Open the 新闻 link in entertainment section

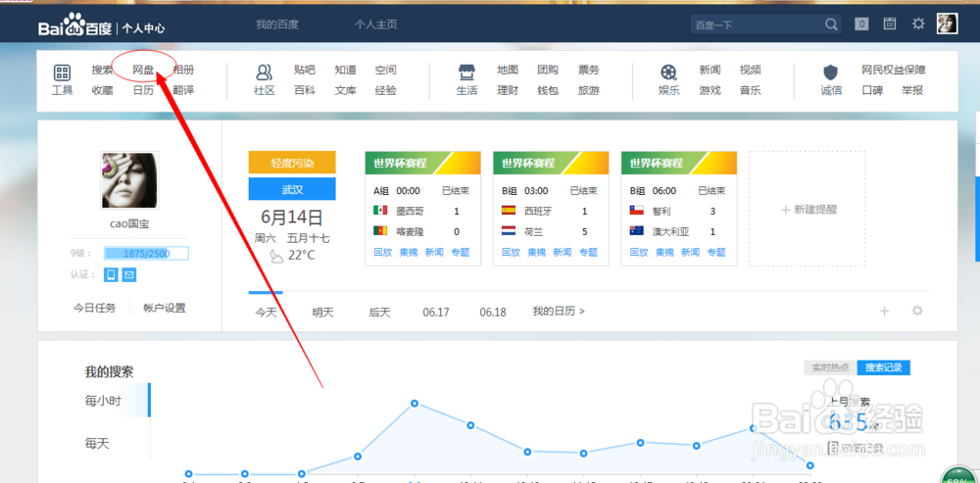pyautogui.click(x=710, y=70)
